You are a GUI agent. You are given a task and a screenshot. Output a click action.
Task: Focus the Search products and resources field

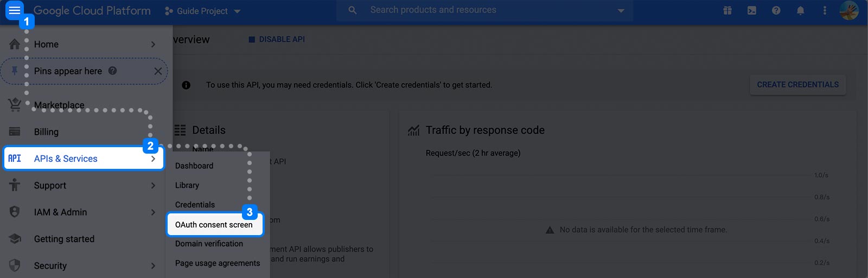(484, 10)
